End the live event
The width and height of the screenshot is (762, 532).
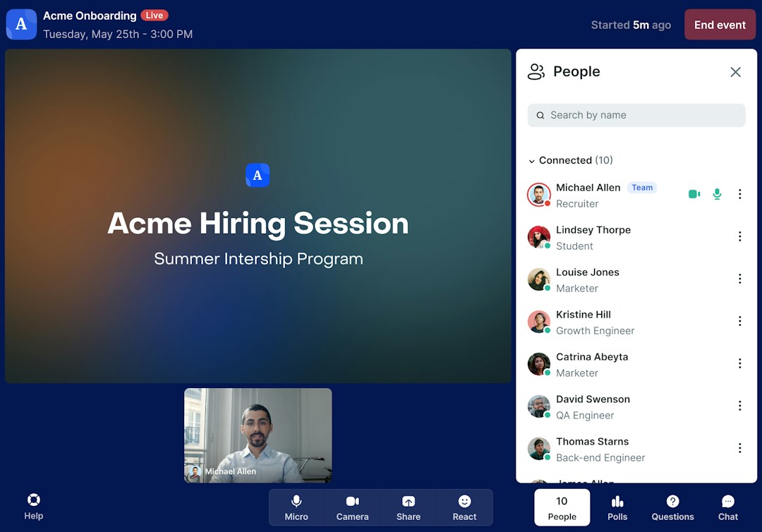coord(720,25)
